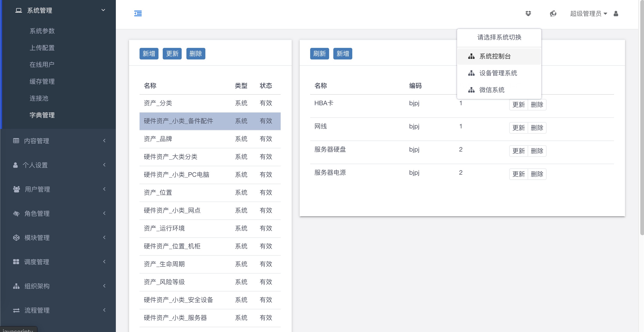The image size is (644, 332).
Task: Click the 新增 button in the left panel
Action: 149,53
